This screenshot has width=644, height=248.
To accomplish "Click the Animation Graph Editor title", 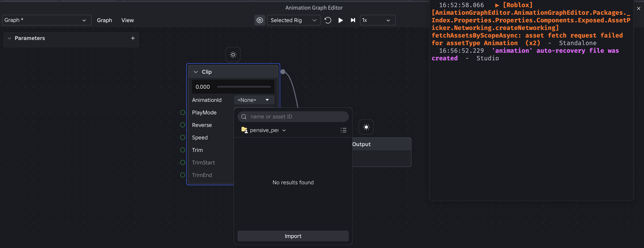I will pos(314,8).
